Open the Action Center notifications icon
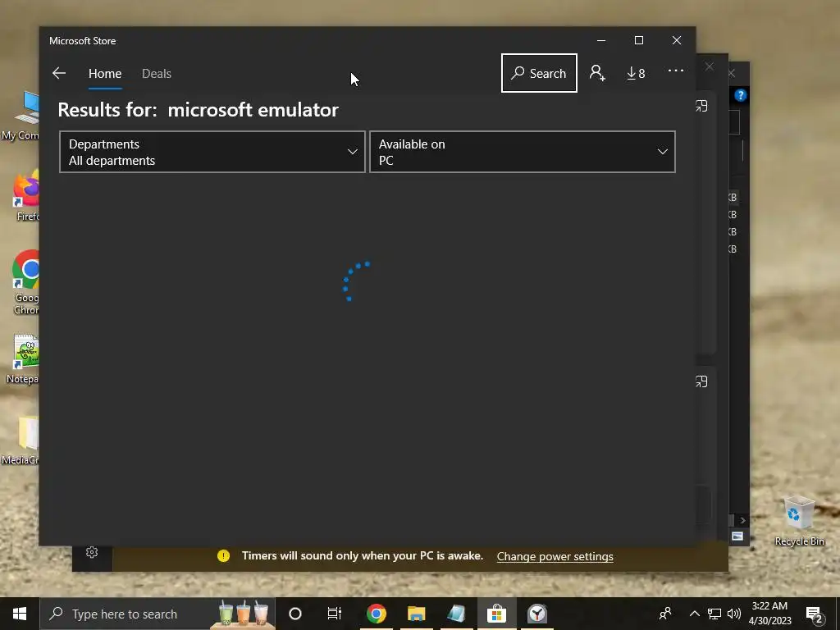The height and width of the screenshot is (630, 840). click(815, 614)
